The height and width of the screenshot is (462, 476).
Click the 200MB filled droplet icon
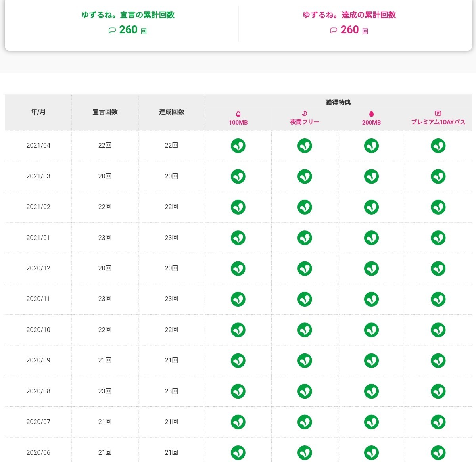(371, 114)
